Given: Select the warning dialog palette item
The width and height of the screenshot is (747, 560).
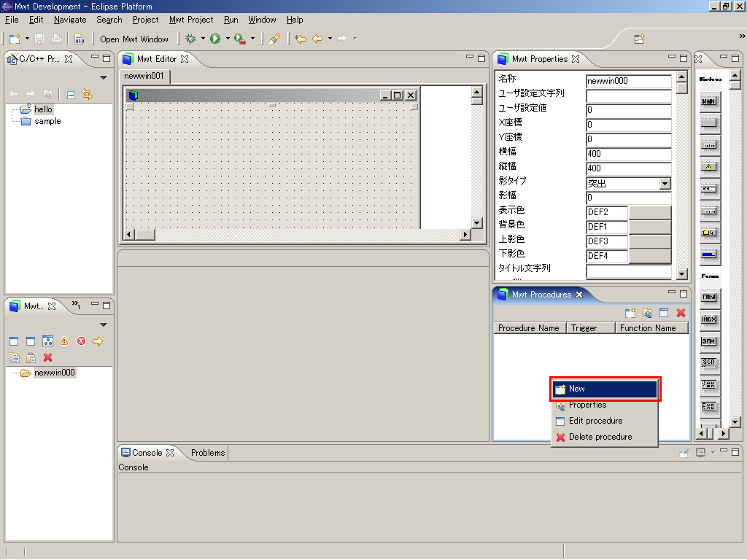Looking at the screenshot, I should click(x=709, y=167).
